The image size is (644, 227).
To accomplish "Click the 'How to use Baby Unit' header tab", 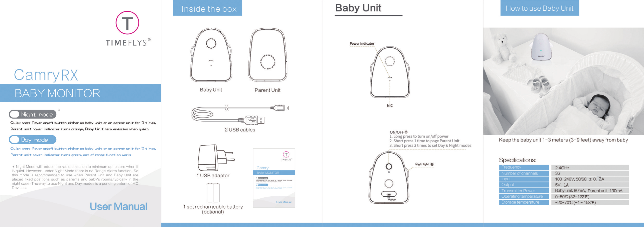I will (540, 8).
